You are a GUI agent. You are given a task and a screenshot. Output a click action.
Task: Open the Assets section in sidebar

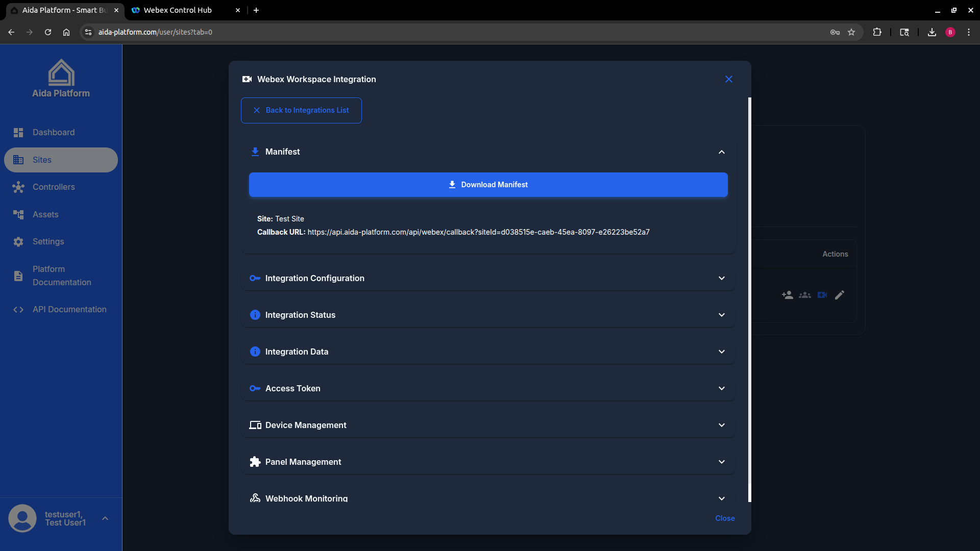(45, 214)
